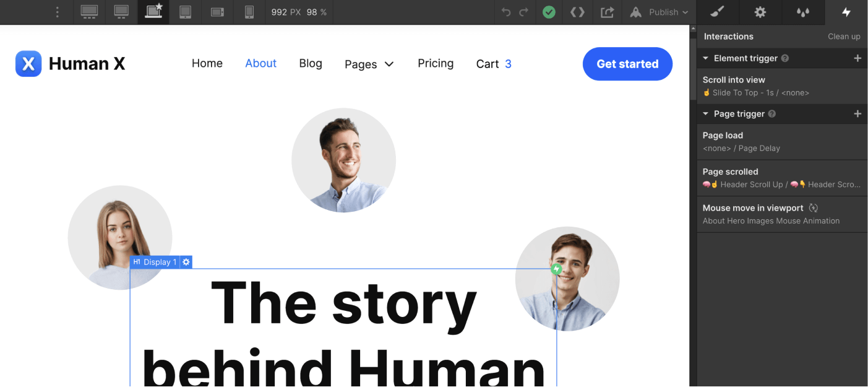
Task: Open the code export view
Action: click(577, 12)
